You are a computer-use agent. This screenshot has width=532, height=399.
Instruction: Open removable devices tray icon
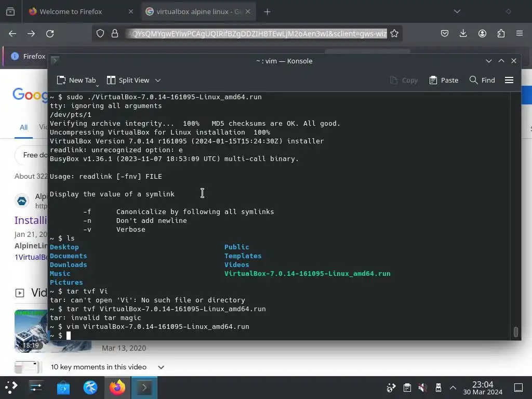pyautogui.click(x=438, y=388)
